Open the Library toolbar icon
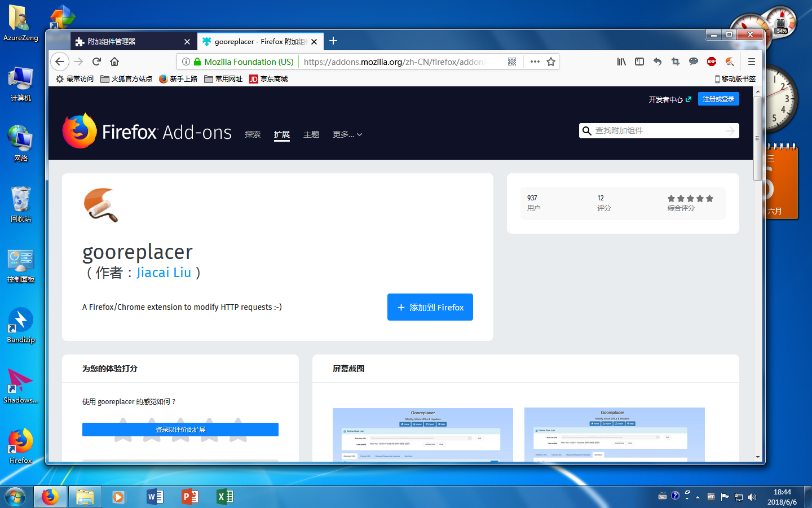The height and width of the screenshot is (508, 812). [x=621, y=62]
